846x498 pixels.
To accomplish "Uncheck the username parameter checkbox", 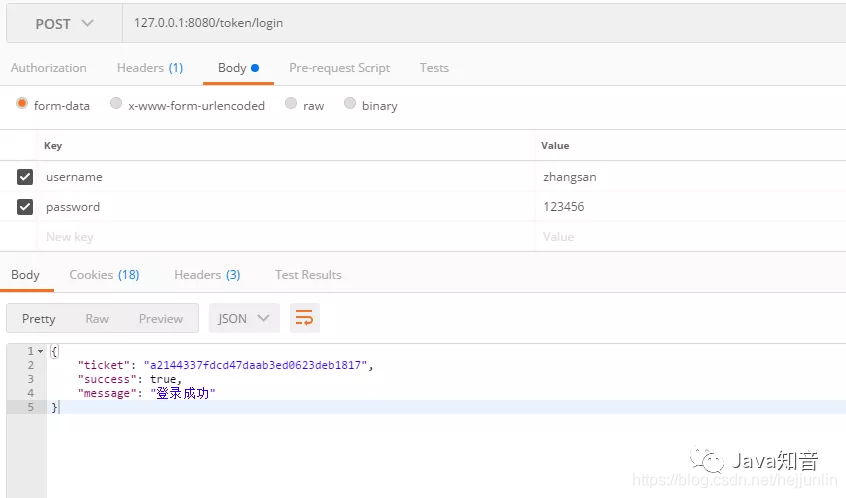I will coord(25,177).
